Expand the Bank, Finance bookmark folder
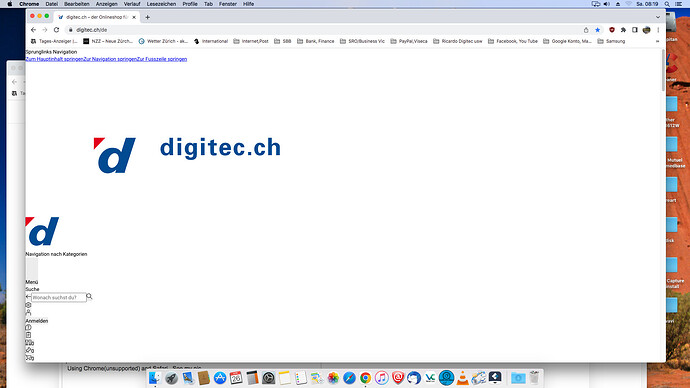690x388 pixels. (316, 41)
